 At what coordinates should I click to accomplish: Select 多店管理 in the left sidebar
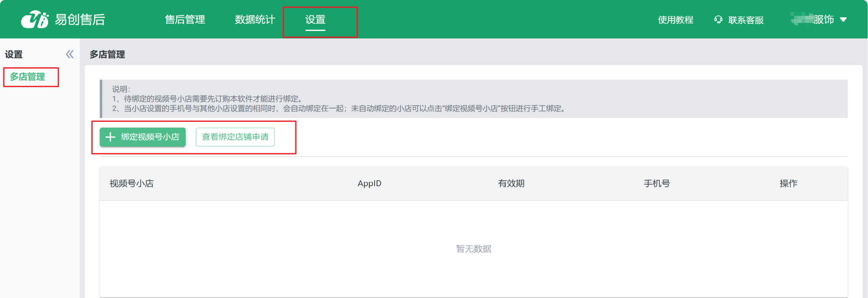click(27, 77)
